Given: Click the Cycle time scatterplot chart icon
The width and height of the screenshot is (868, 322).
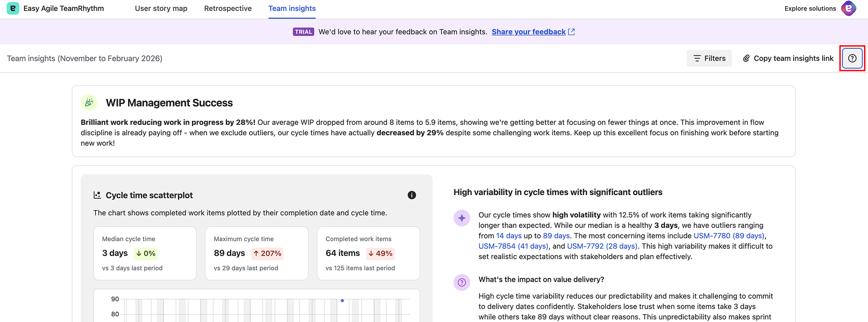Looking at the screenshot, I should 97,195.
